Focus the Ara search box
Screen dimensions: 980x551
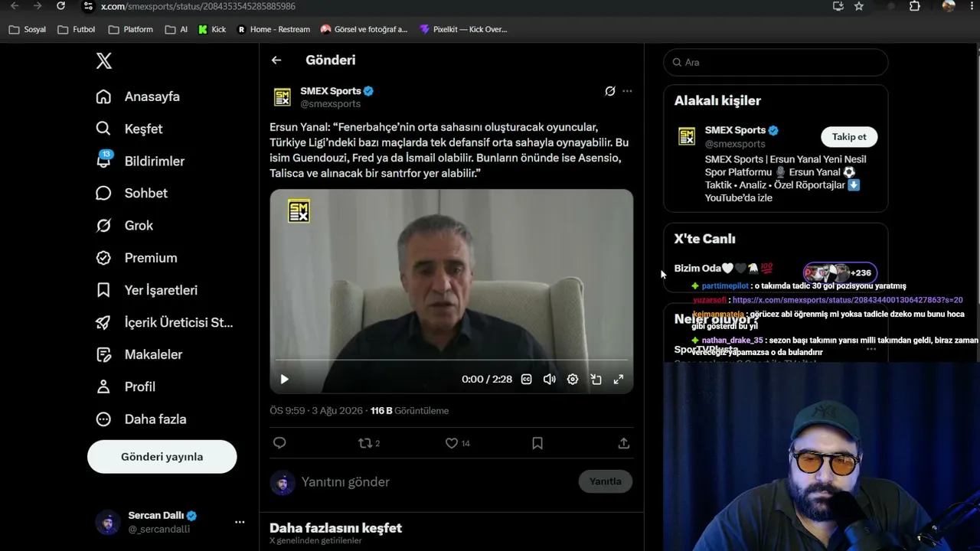point(776,63)
